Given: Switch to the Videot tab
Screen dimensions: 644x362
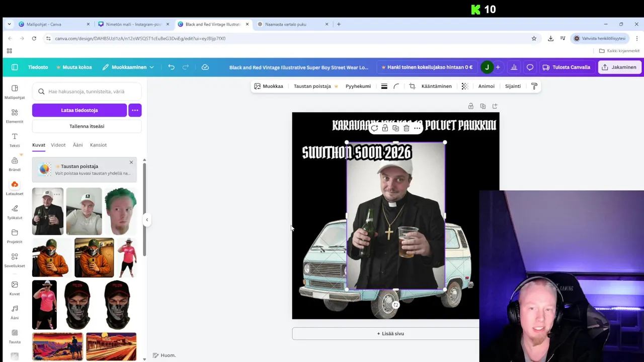Looking at the screenshot, I should click(x=58, y=145).
